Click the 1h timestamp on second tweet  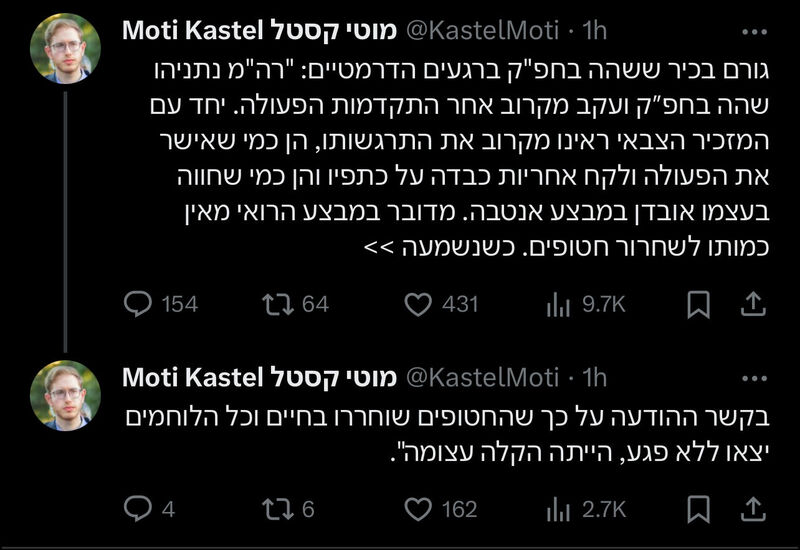(x=594, y=378)
